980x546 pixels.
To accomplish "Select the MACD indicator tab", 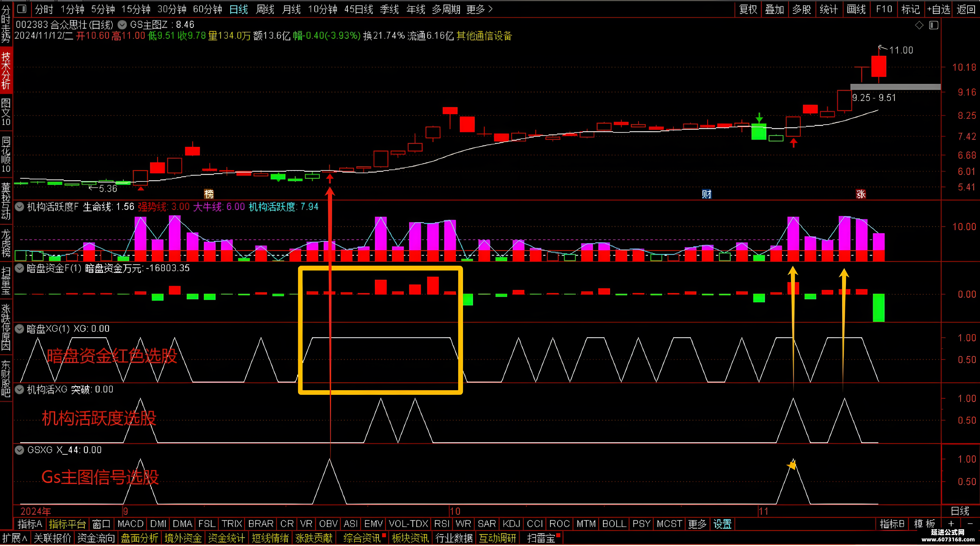I will click(130, 524).
